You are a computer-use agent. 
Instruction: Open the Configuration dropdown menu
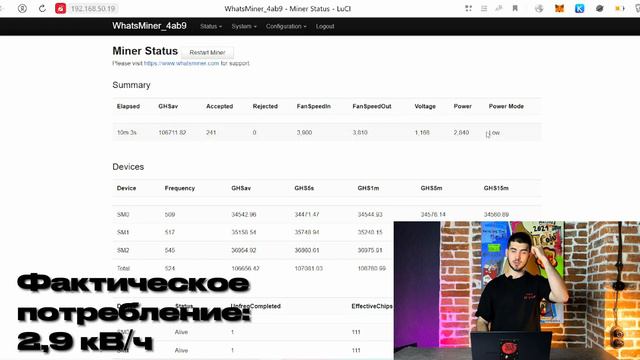[286, 26]
